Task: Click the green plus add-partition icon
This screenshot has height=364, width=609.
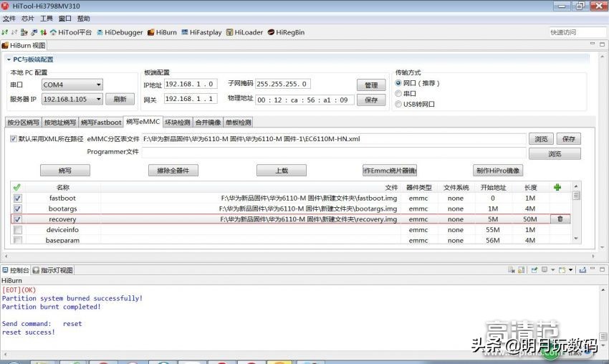Action: 557,187
